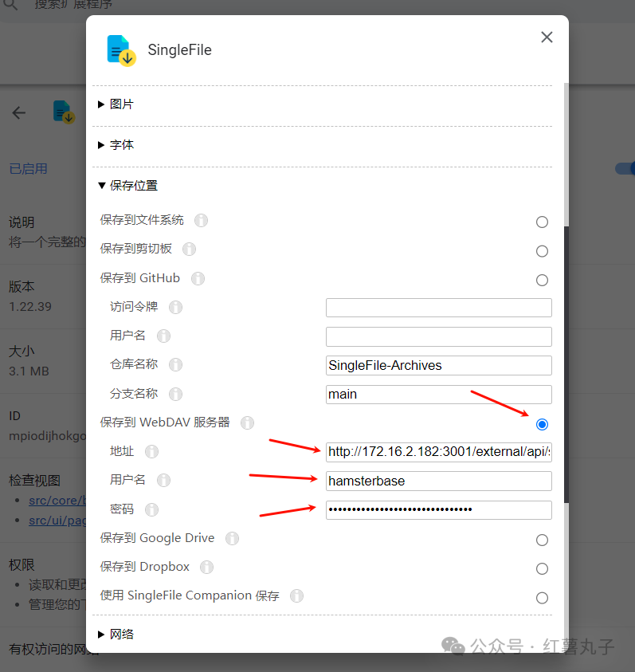Show help info for 保存到剪切板
Image resolution: width=635 pixels, height=672 pixels.
189,249
